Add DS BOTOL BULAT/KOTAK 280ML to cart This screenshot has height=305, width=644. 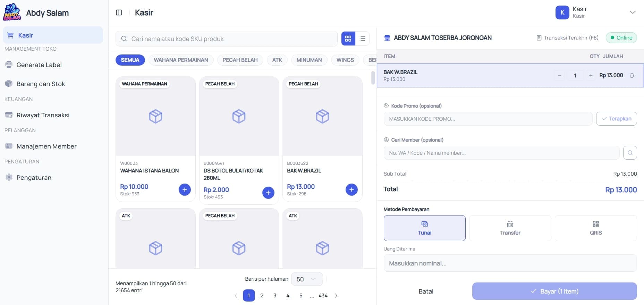pos(268,193)
